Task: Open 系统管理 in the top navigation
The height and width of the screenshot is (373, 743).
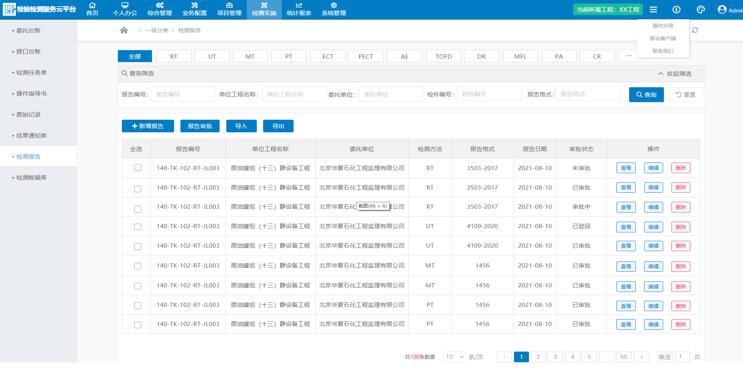Action: point(334,9)
